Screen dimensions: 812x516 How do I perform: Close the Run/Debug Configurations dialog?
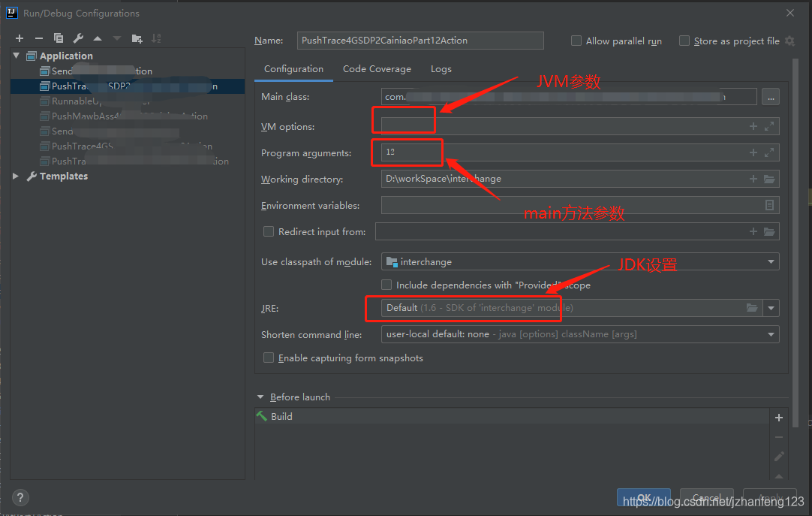coord(790,13)
